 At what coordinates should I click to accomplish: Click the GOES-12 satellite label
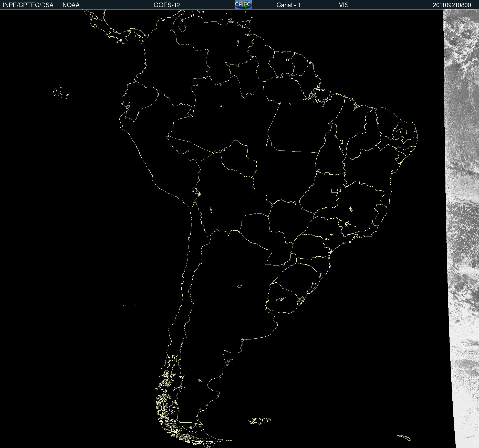[167, 5]
